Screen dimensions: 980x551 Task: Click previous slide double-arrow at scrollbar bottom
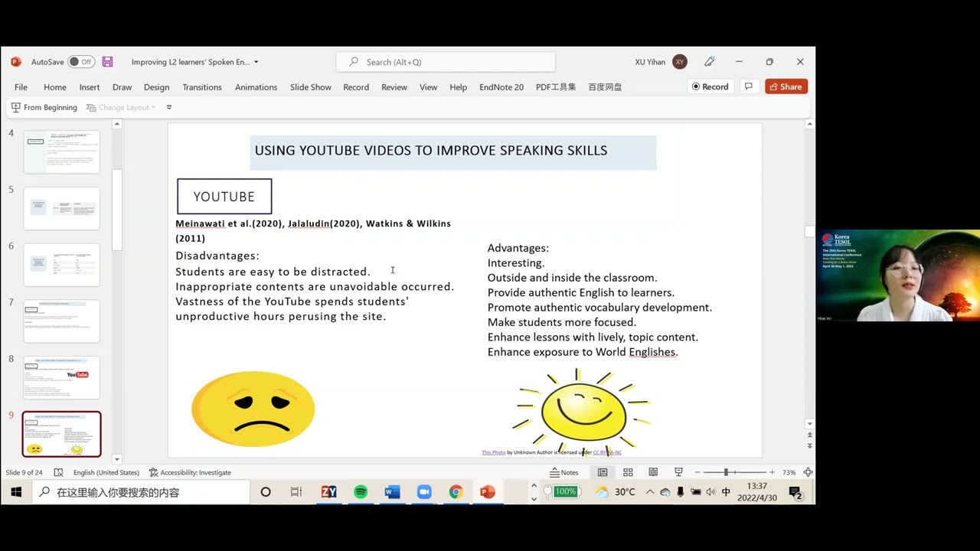click(809, 435)
